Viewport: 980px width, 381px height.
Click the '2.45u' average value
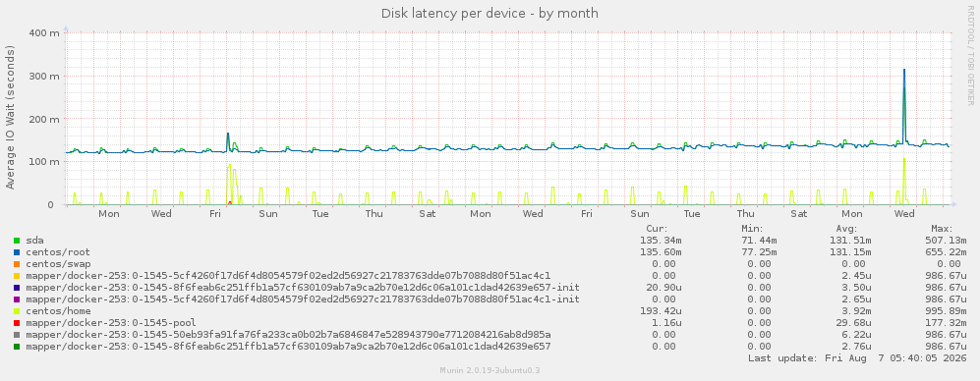click(x=856, y=276)
